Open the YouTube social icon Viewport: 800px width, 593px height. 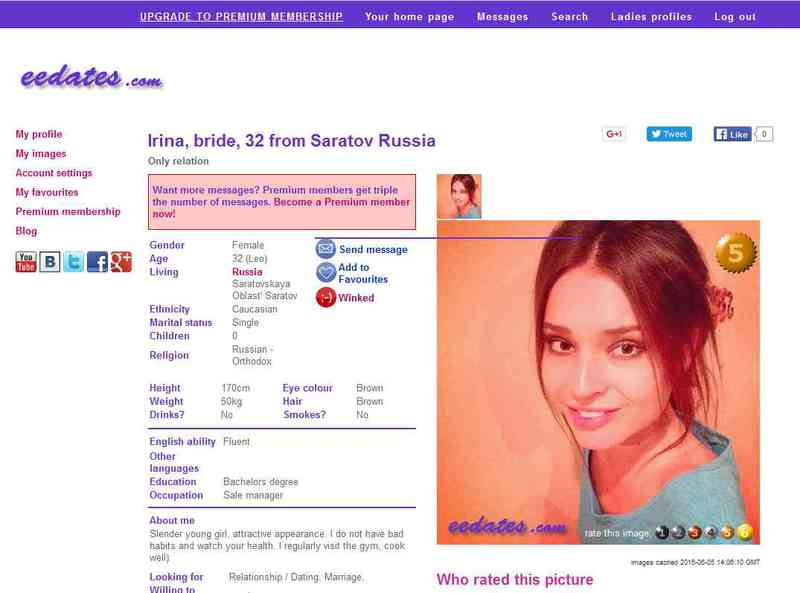coord(26,262)
